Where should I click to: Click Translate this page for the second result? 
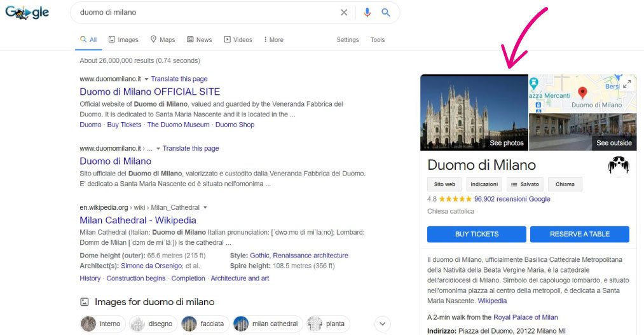[x=191, y=148]
